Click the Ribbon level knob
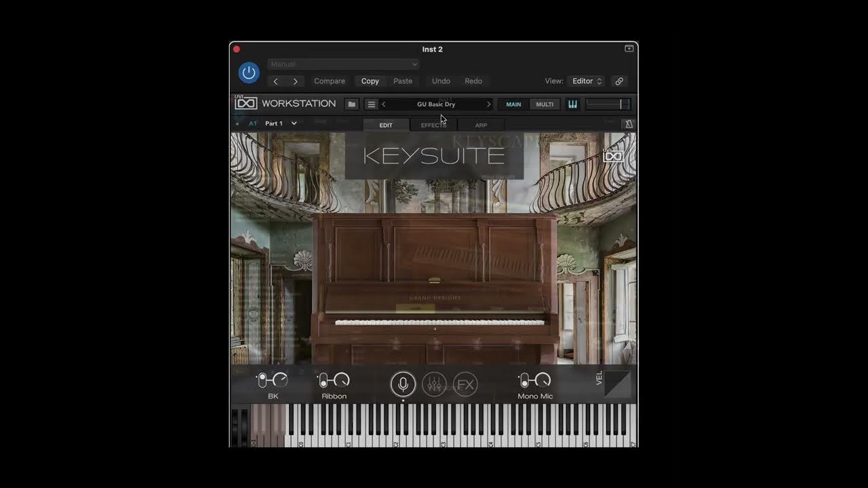 pos(341,380)
